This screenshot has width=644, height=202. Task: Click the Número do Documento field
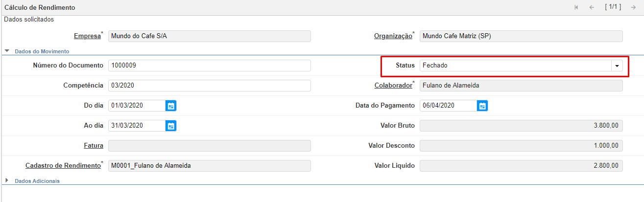pos(209,66)
